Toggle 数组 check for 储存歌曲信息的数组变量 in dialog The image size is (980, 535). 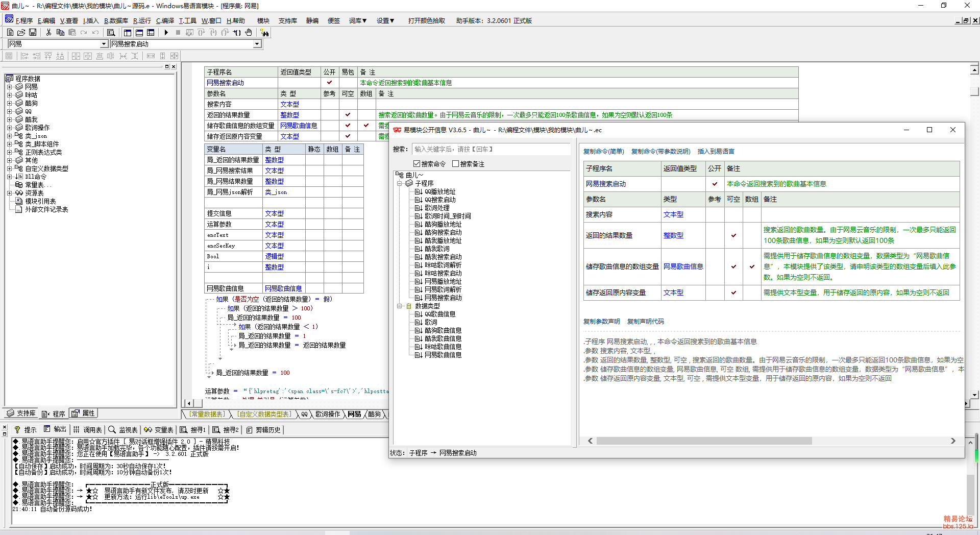point(752,266)
